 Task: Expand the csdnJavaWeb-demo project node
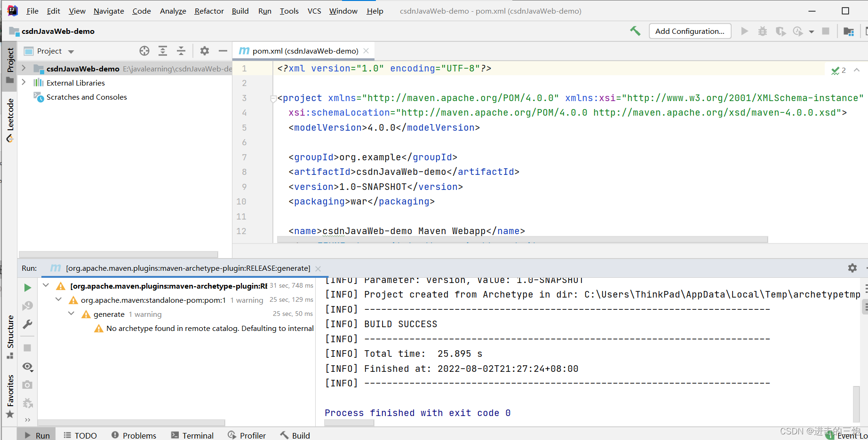(24, 68)
